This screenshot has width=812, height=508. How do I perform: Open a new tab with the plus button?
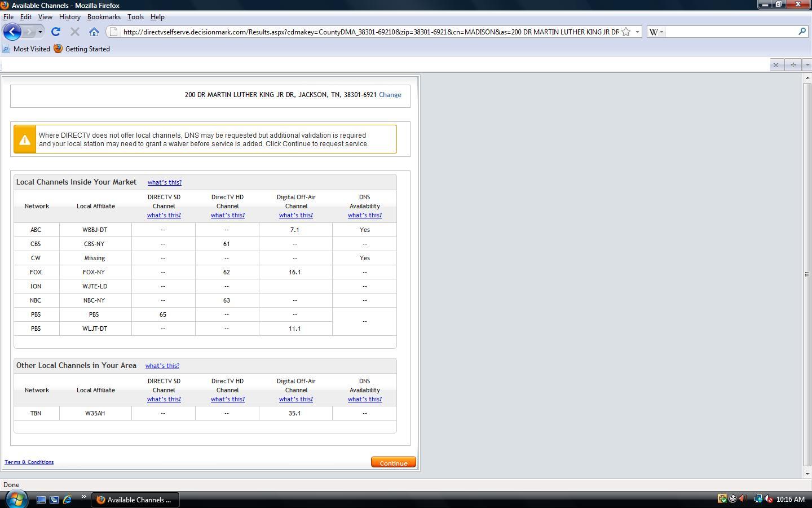coord(793,65)
